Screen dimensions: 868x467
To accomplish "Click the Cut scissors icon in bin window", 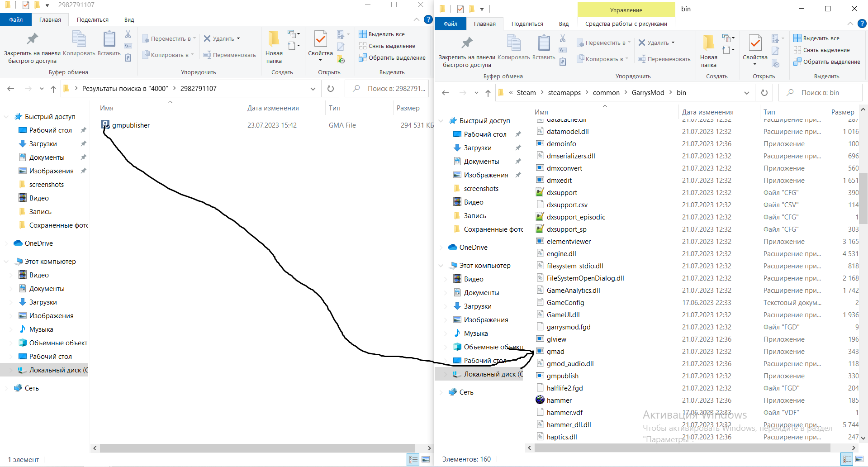I will click(x=563, y=38).
